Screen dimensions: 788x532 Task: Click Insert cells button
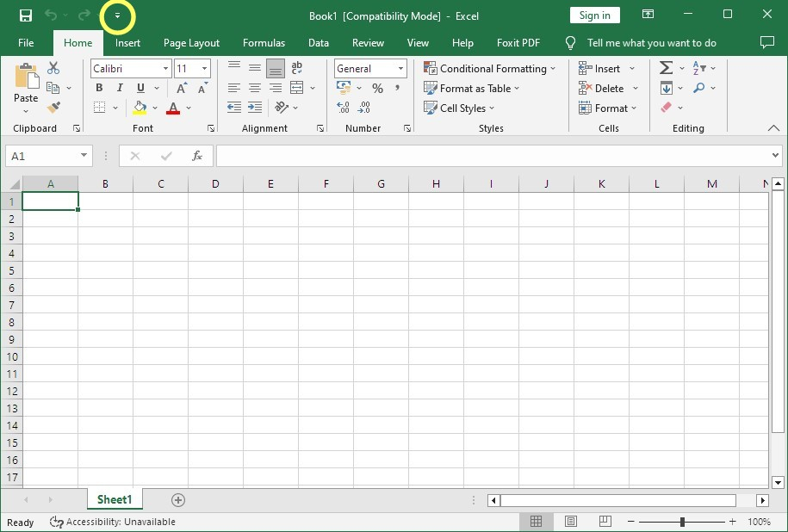[599, 68]
